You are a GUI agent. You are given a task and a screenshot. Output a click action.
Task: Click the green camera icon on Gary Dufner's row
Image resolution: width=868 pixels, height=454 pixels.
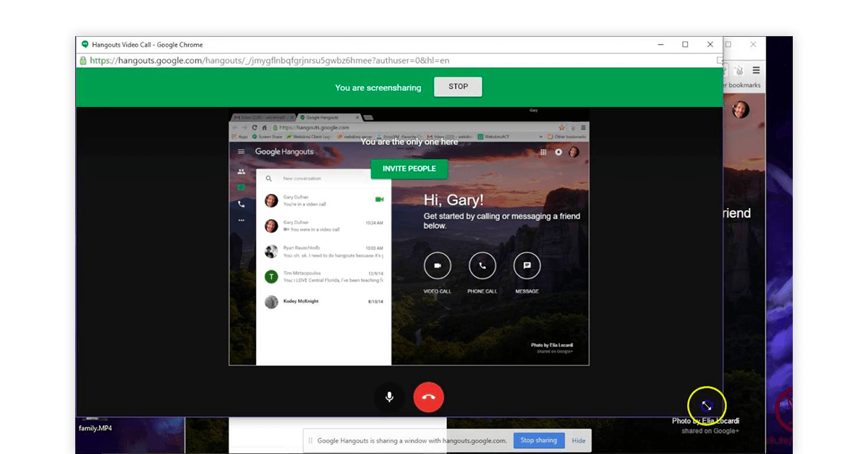[380, 199]
